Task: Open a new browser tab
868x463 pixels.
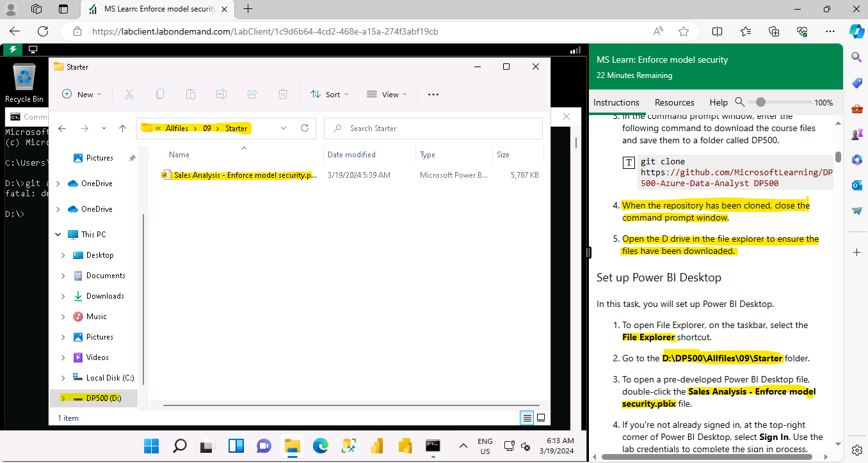Action: point(248,9)
